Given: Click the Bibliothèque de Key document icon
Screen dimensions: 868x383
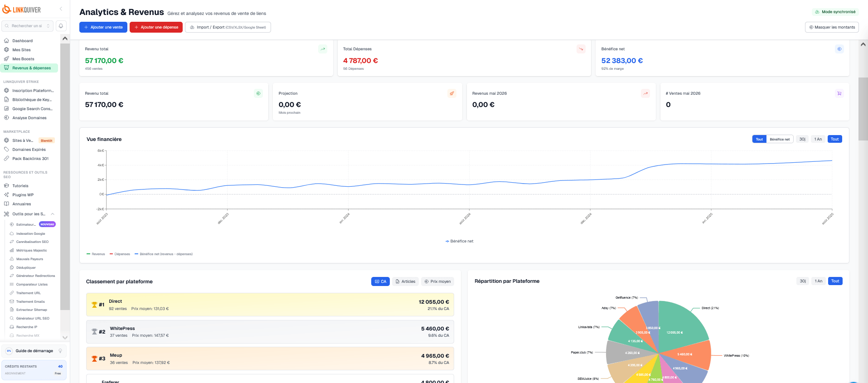Looking at the screenshot, I should pos(6,100).
